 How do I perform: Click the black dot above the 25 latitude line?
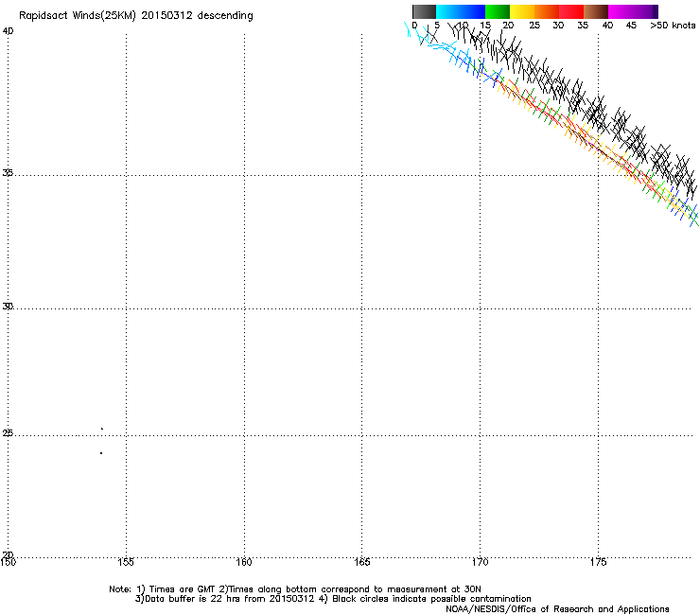coord(102,429)
